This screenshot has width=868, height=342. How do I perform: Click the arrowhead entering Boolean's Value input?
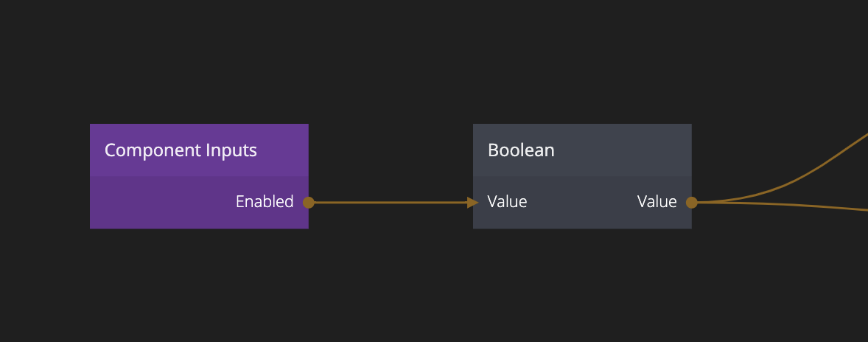(473, 203)
